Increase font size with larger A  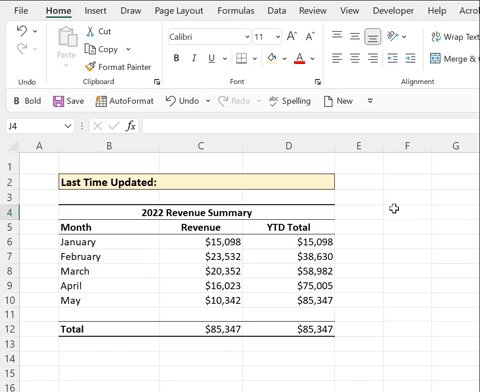(x=292, y=36)
